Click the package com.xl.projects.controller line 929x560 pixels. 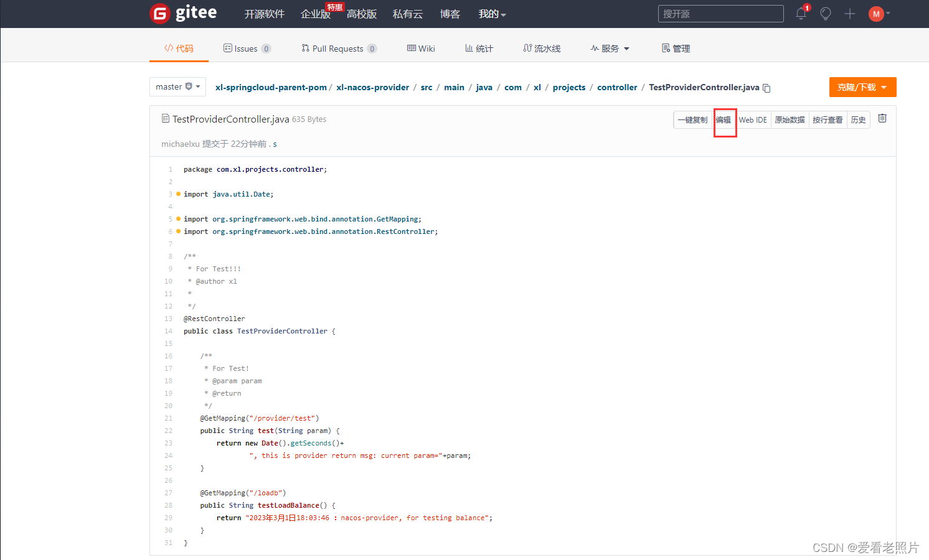[255, 169]
